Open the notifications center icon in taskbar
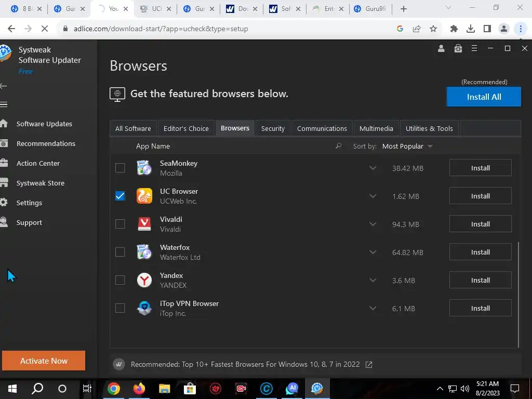This screenshot has width=532, height=399. (515, 389)
